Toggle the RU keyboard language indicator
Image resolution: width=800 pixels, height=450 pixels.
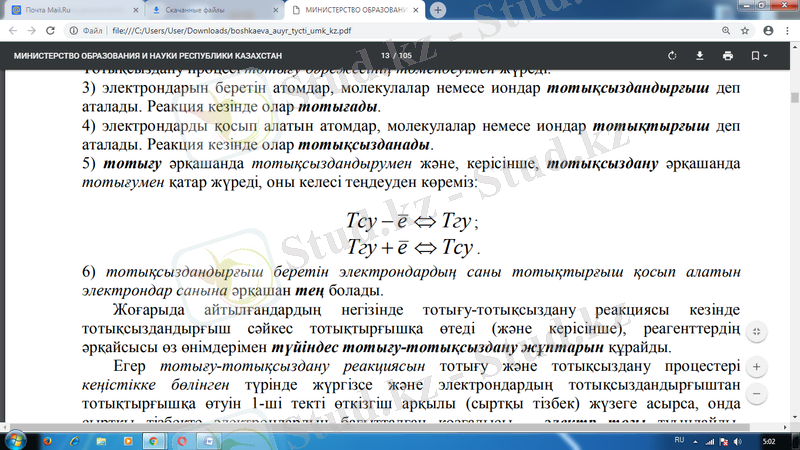coord(679,440)
